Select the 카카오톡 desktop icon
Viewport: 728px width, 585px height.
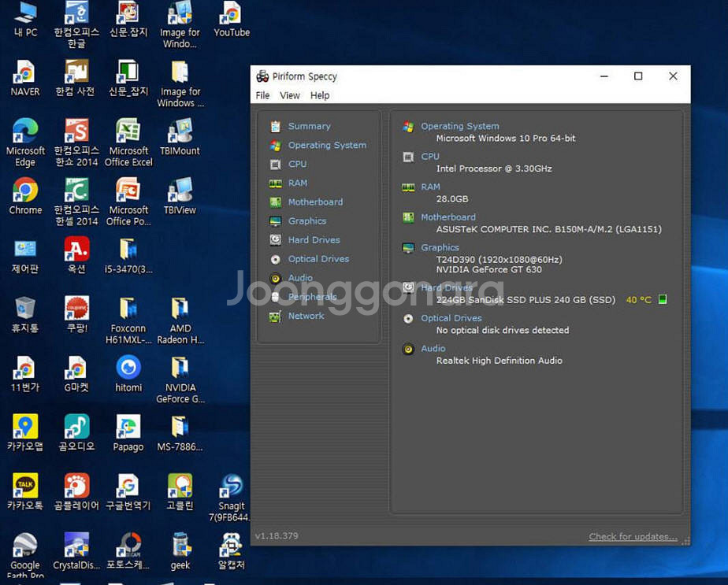click(x=25, y=492)
